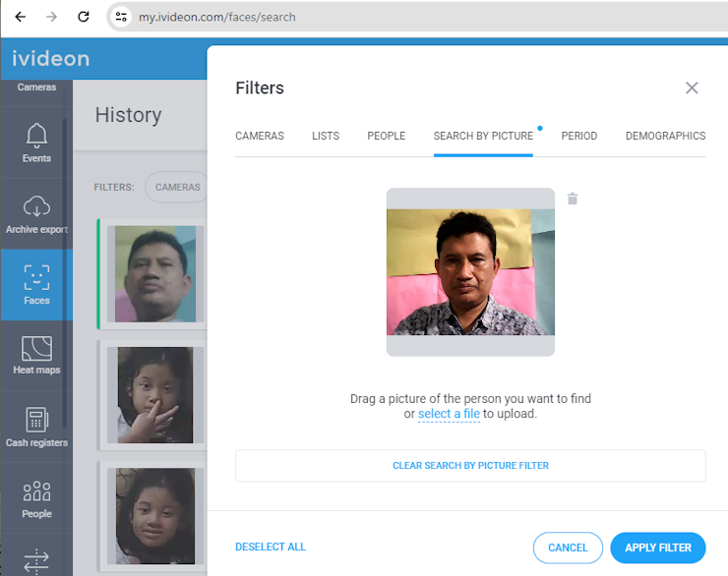The height and width of the screenshot is (576, 728).
Task: Open the girl touching nose thumbnail
Action: [x=155, y=395]
